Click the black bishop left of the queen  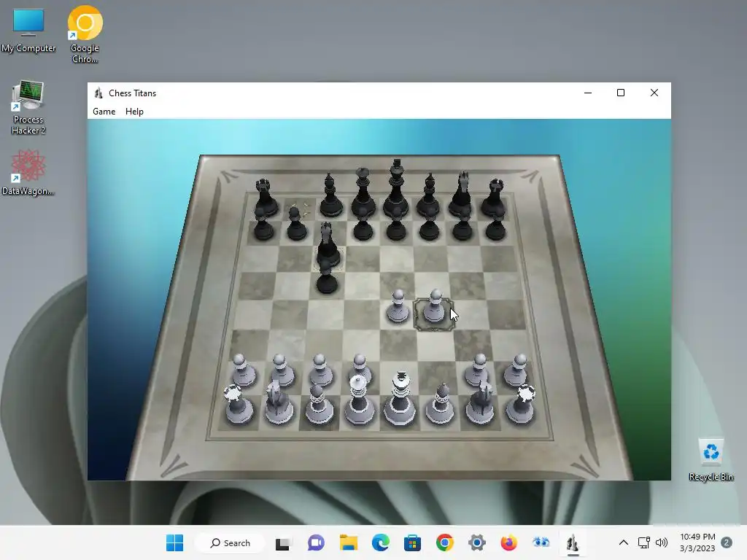330,196
